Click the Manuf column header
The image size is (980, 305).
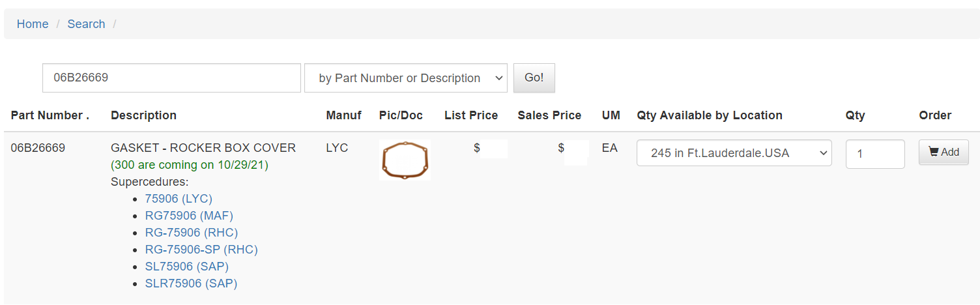tap(343, 115)
